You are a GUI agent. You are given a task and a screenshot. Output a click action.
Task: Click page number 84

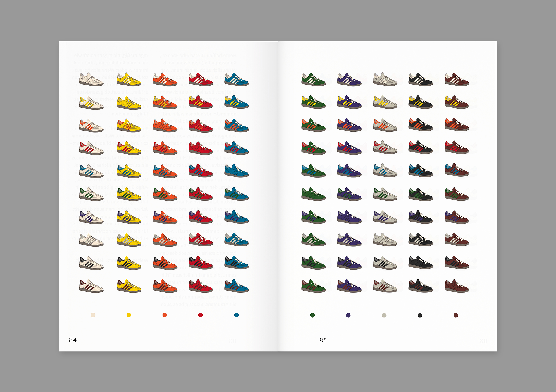coord(73,340)
